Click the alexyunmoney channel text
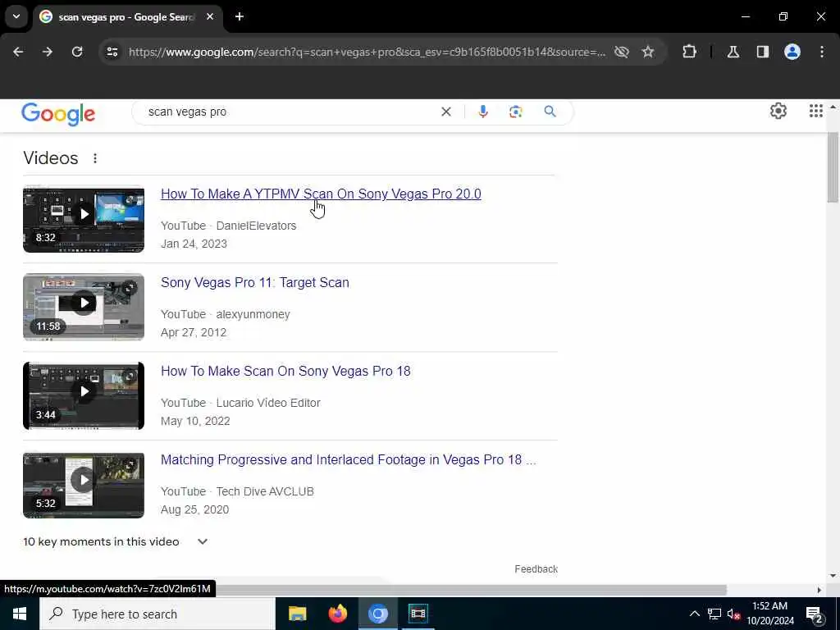The image size is (840, 630). [253, 314]
